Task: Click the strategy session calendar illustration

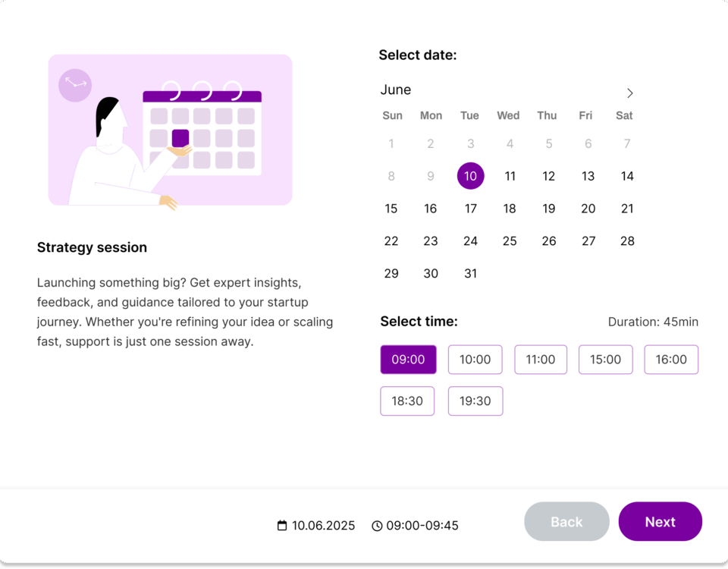Action: click(170, 130)
